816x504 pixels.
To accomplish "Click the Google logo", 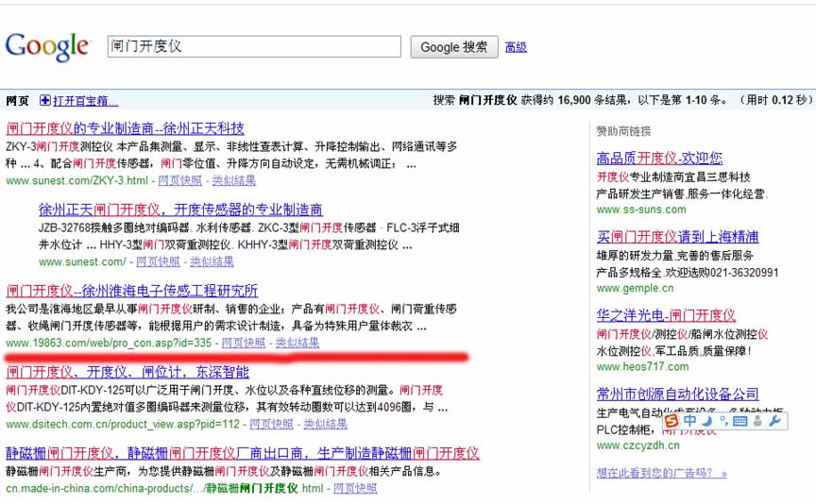I will [x=48, y=47].
